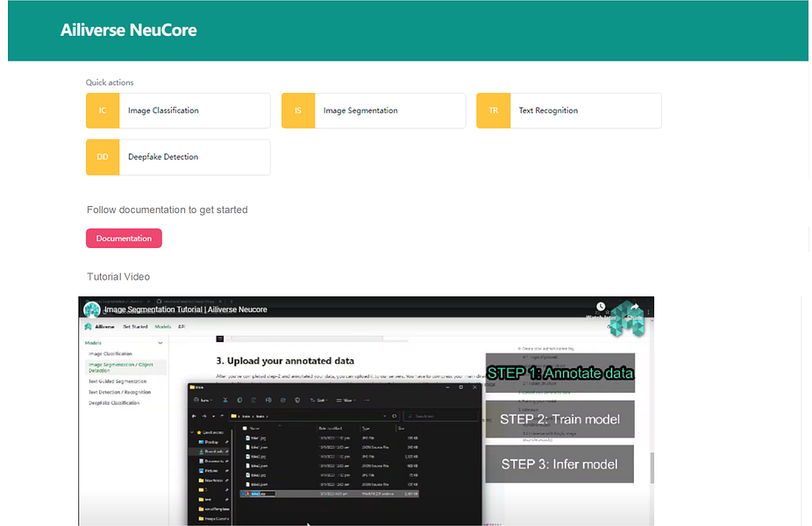The width and height of the screenshot is (812, 526).
Task: Click the yellow IS icon tile
Action: [298, 110]
